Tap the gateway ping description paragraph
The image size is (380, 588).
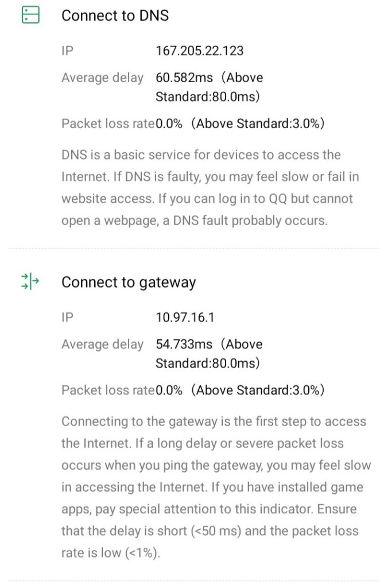tap(216, 487)
